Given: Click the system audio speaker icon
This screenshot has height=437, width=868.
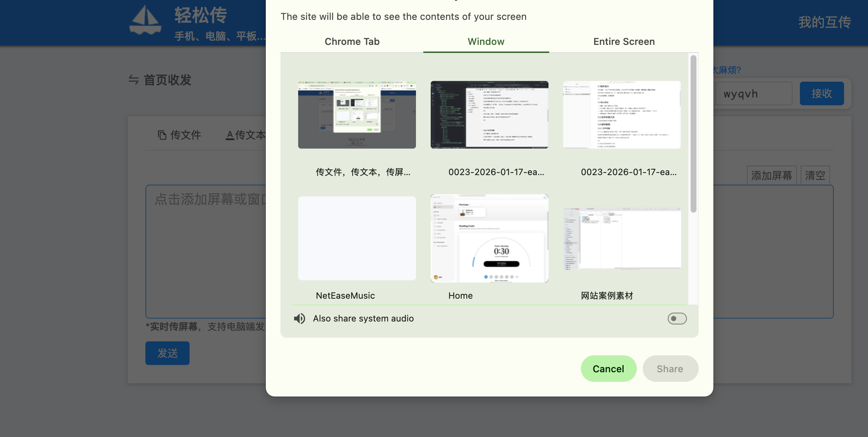Looking at the screenshot, I should click(x=299, y=319).
